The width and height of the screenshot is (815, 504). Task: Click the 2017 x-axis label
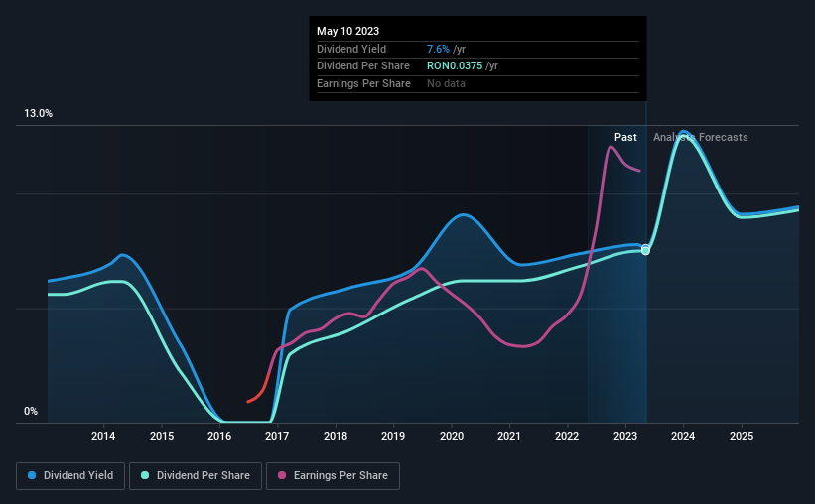coord(277,436)
